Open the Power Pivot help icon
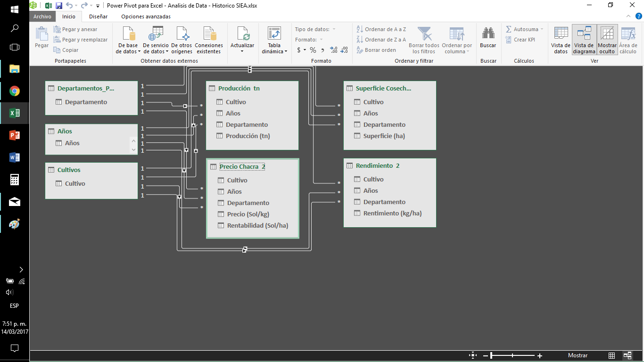Screen dimensions: 644x362 (639, 16)
